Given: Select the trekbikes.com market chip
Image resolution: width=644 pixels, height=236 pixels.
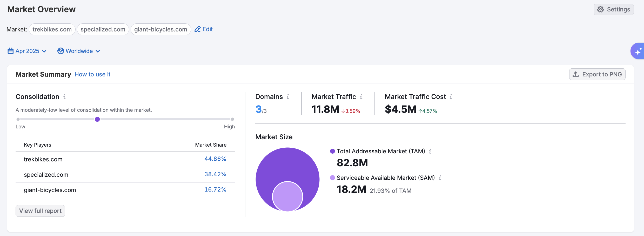Looking at the screenshot, I should coord(52,29).
